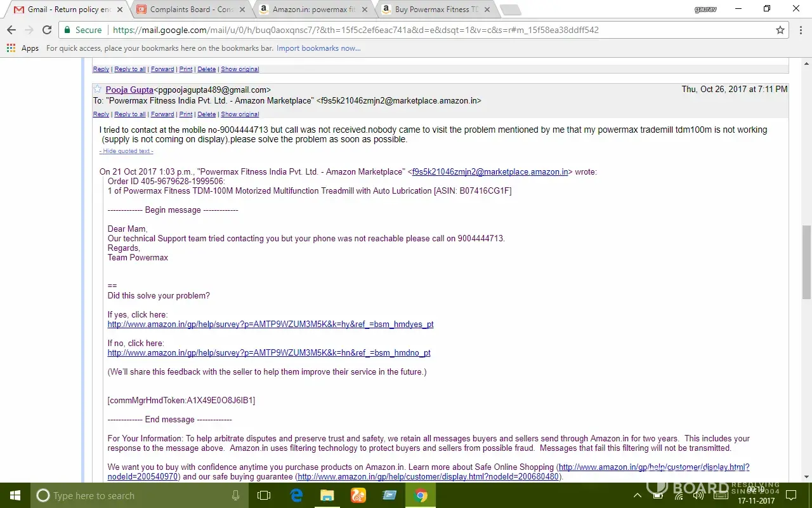
Task: Show hidden system tray icons
Action: 638,495
